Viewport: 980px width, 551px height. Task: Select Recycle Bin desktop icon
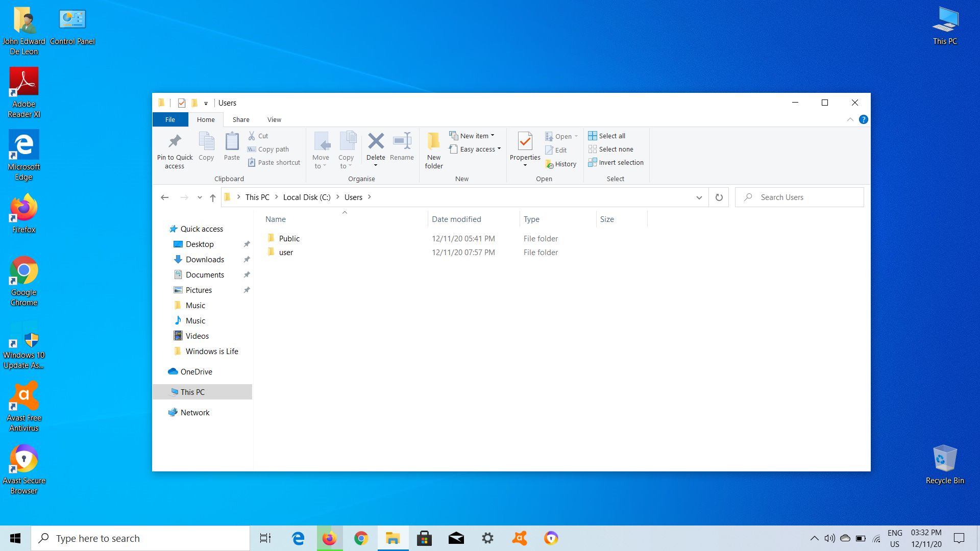coord(945,464)
